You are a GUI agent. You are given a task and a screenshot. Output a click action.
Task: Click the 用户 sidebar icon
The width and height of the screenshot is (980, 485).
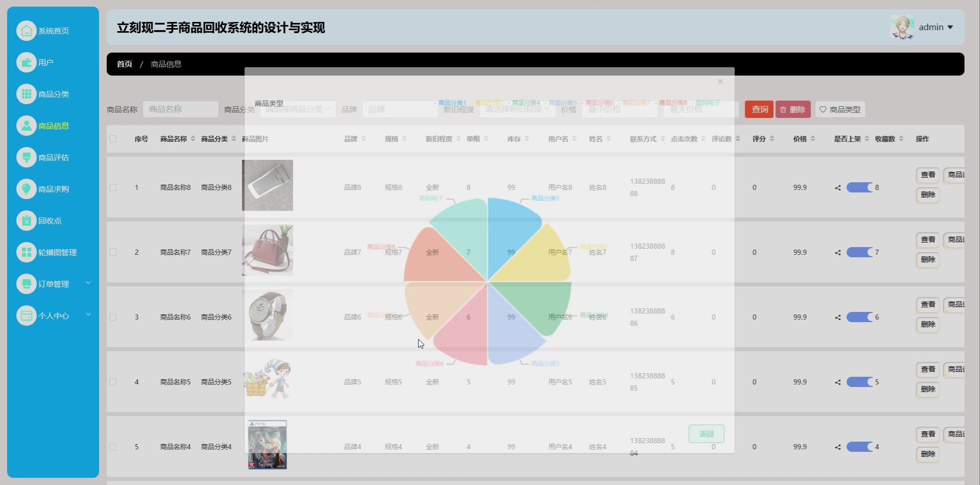[27, 62]
